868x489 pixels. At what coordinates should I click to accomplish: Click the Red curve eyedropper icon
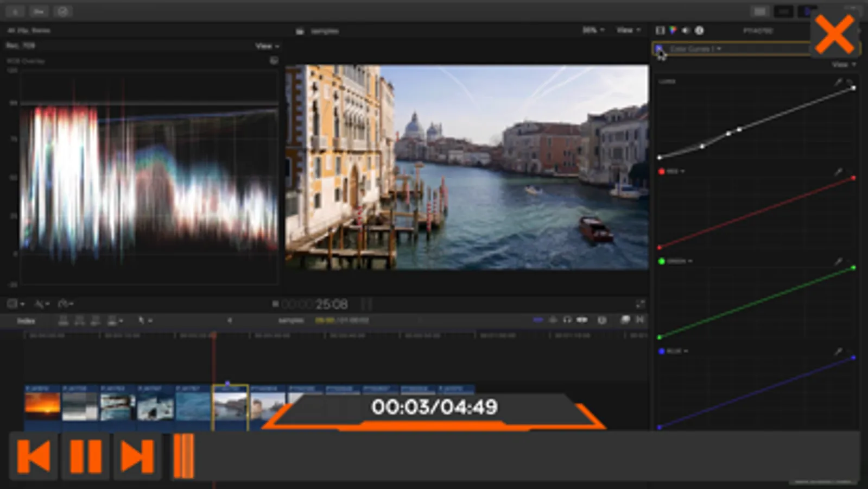click(x=838, y=172)
